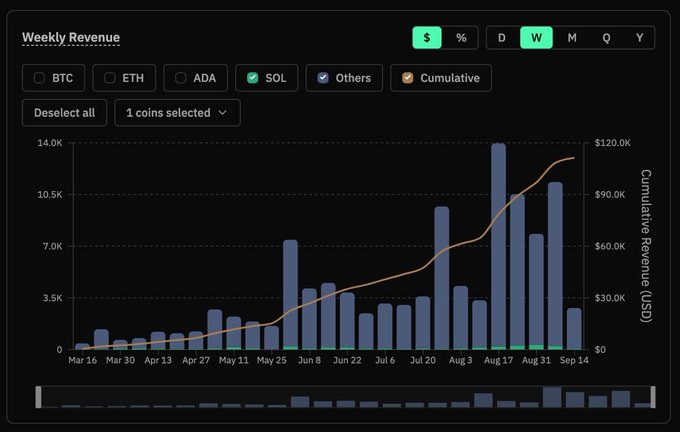Click the 'Apr 13' axis label

click(158, 360)
